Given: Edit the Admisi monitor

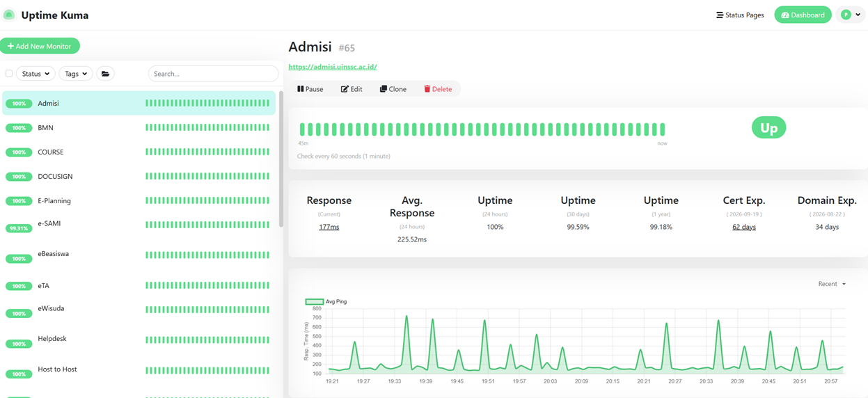Looking at the screenshot, I should coord(352,89).
